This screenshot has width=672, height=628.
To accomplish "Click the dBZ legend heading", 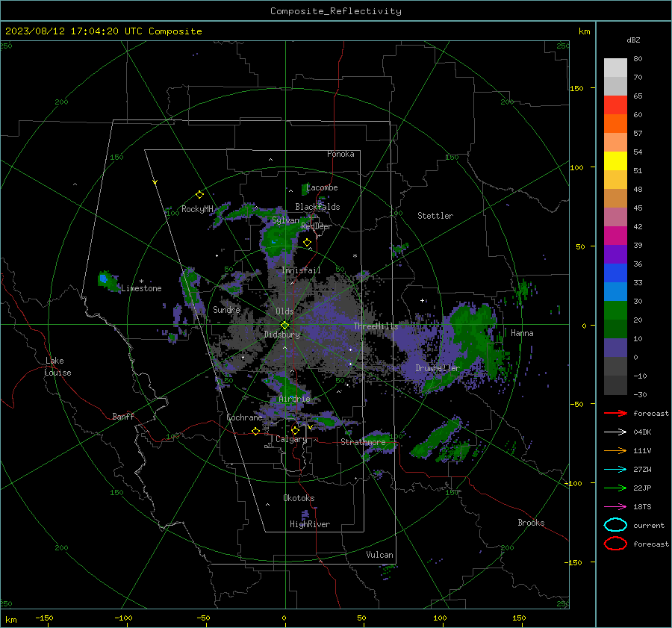I will point(633,40).
